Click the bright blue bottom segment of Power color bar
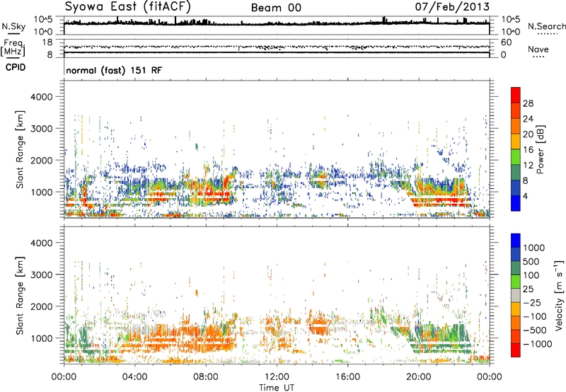This screenshot has height=392, width=566. (x=516, y=203)
